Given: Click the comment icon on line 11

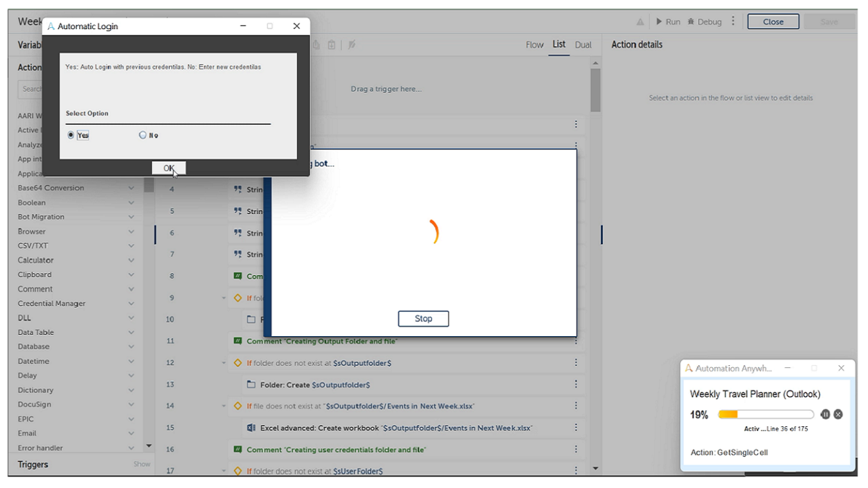Looking at the screenshot, I should 238,341.
